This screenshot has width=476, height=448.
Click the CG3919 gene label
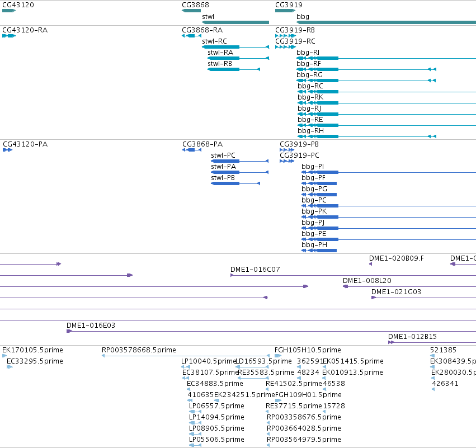coord(289,5)
